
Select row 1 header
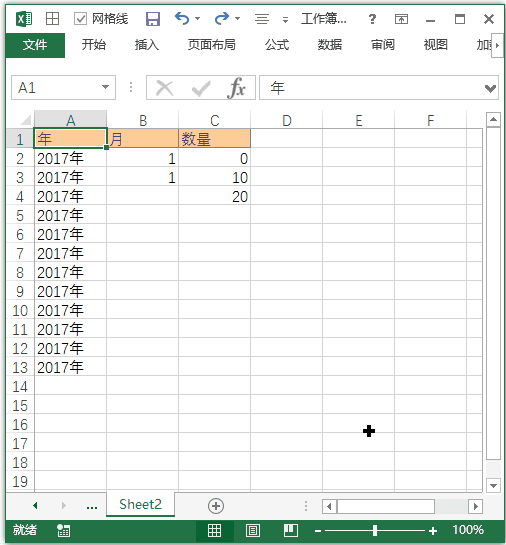point(20,139)
